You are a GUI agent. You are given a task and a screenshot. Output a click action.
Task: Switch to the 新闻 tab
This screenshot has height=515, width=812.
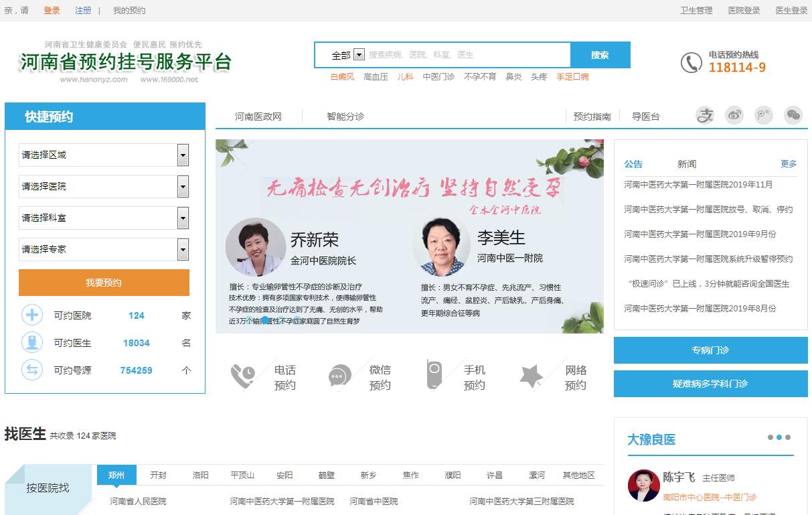click(686, 164)
